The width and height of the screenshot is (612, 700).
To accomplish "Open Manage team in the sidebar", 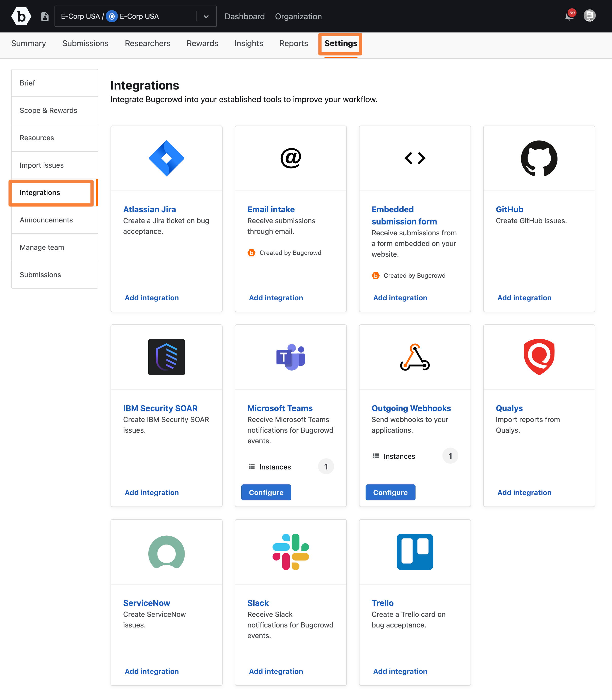I will point(55,247).
